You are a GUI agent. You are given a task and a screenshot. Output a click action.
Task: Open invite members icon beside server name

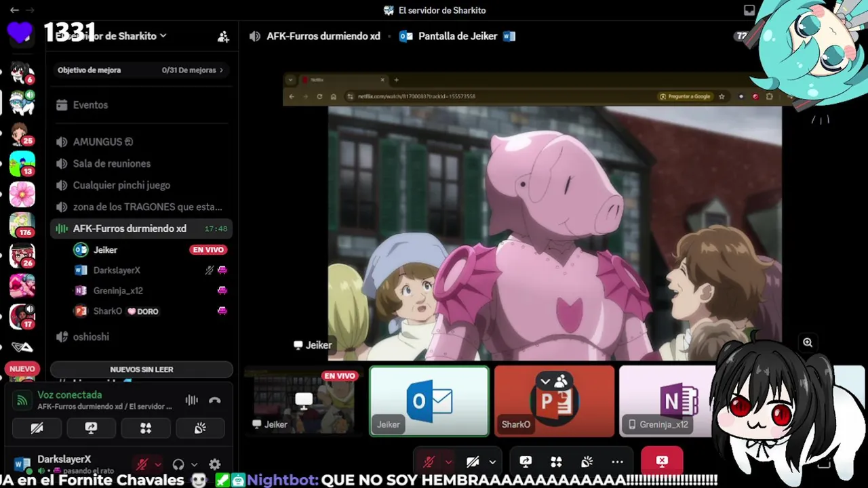[x=223, y=37]
